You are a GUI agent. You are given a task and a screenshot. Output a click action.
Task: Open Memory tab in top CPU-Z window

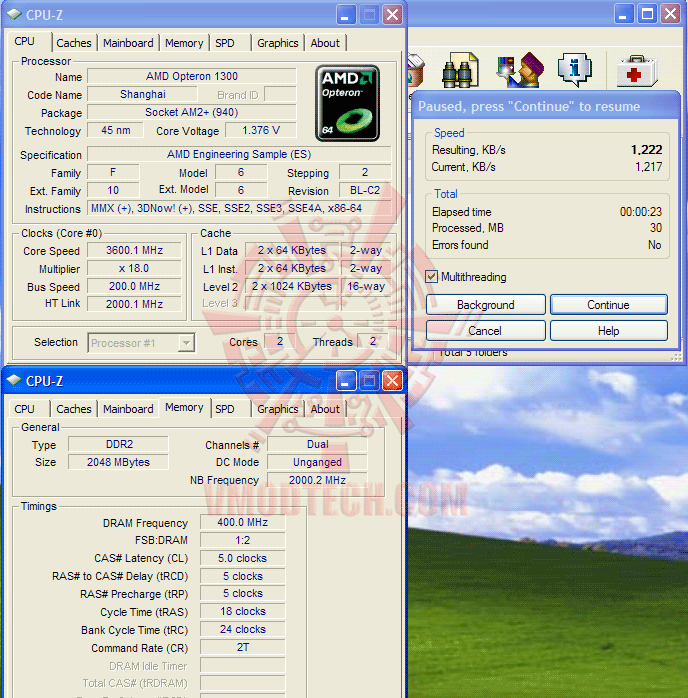(184, 43)
